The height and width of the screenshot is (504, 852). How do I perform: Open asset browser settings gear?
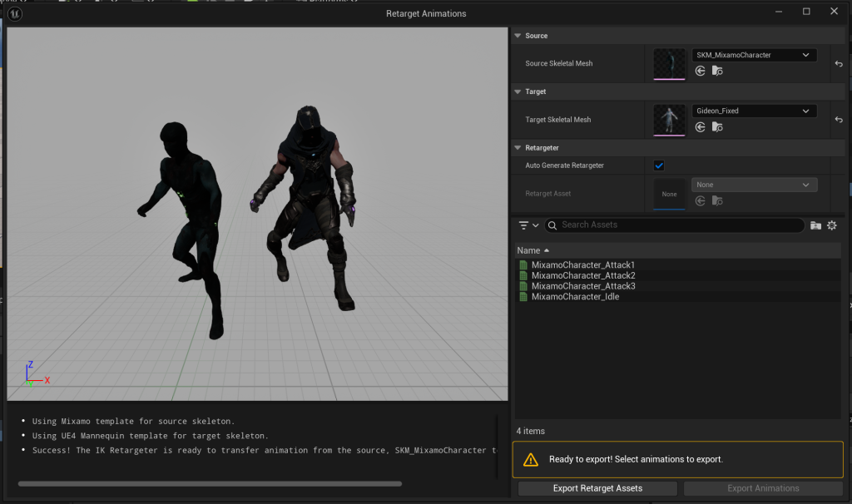point(832,225)
